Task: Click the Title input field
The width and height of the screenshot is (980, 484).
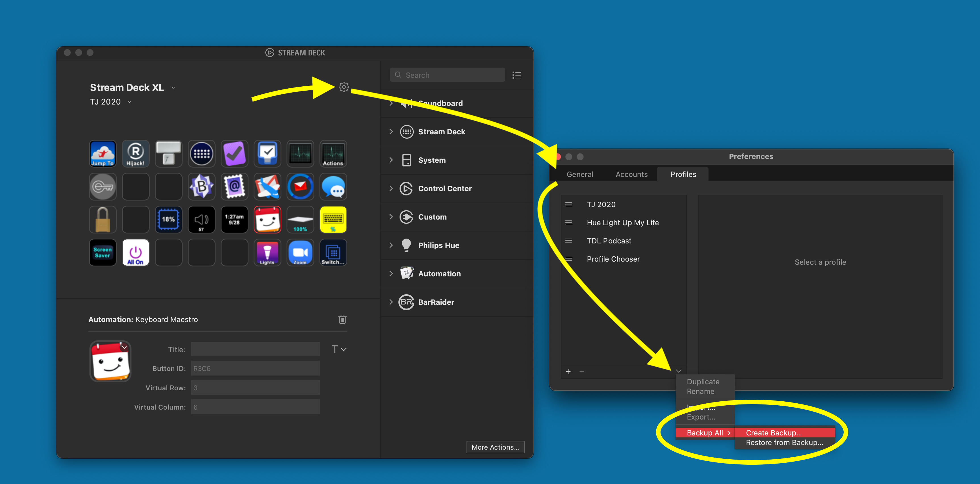Action: [255, 349]
